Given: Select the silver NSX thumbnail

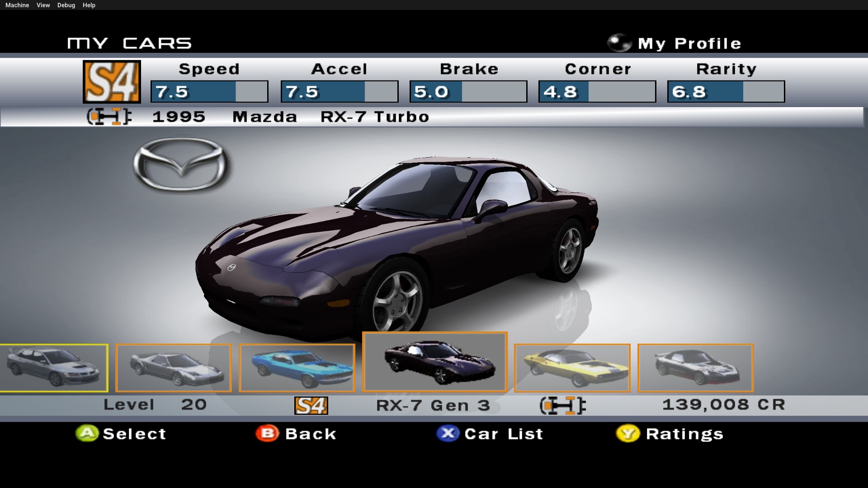Looking at the screenshot, I should 173,367.
